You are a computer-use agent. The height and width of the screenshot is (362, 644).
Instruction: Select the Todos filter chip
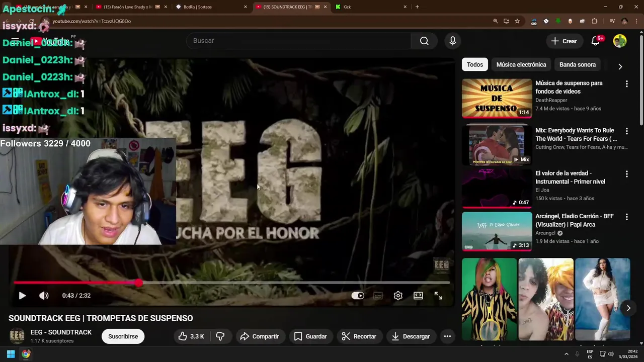tap(474, 64)
